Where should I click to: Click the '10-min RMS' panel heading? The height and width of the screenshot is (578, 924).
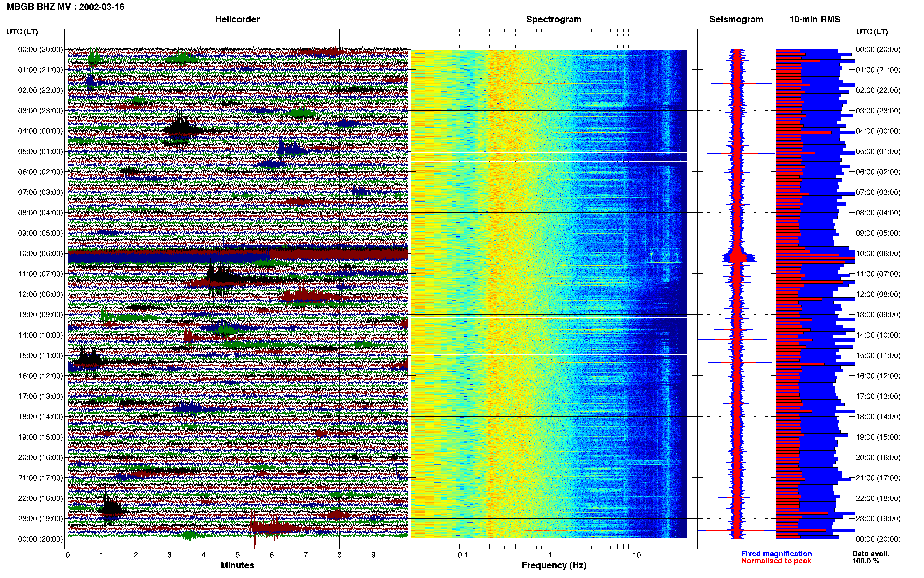pyautogui.click(x=815, y=20)
